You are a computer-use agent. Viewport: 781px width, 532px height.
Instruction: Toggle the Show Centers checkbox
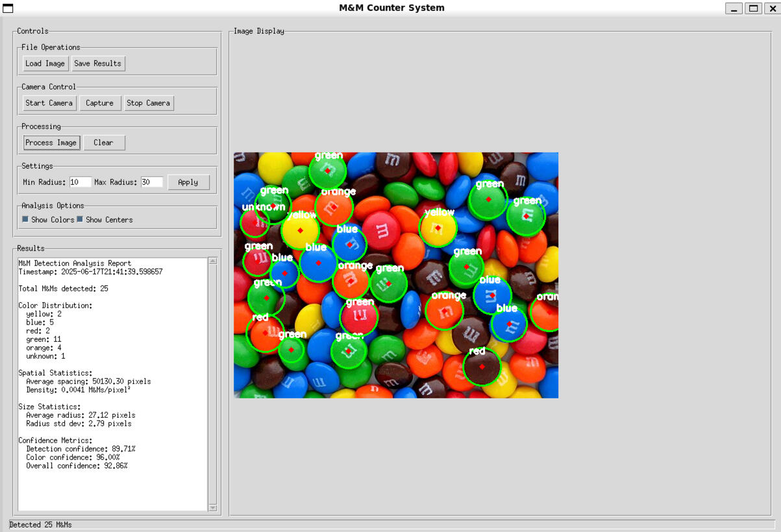coord(81,220)
